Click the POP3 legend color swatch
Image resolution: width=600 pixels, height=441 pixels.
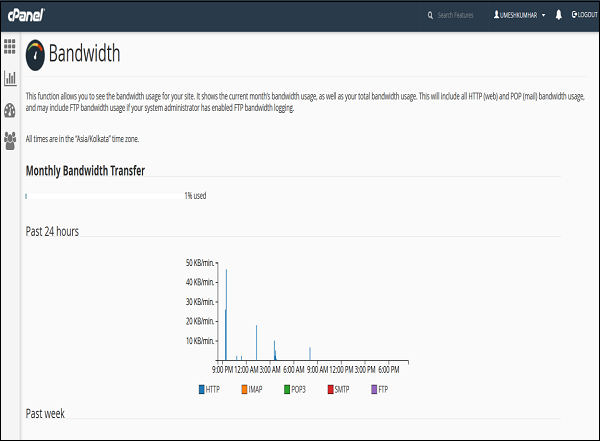[x=286, y=388]
